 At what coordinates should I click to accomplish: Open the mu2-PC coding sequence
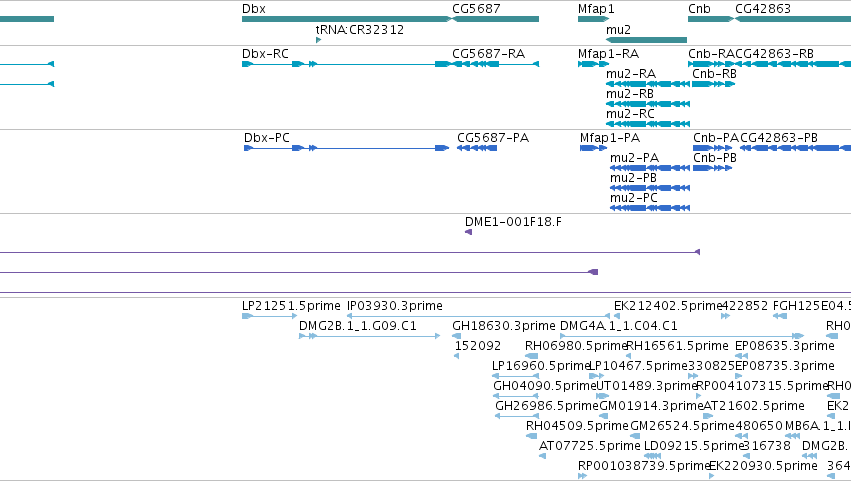[650, 208]
